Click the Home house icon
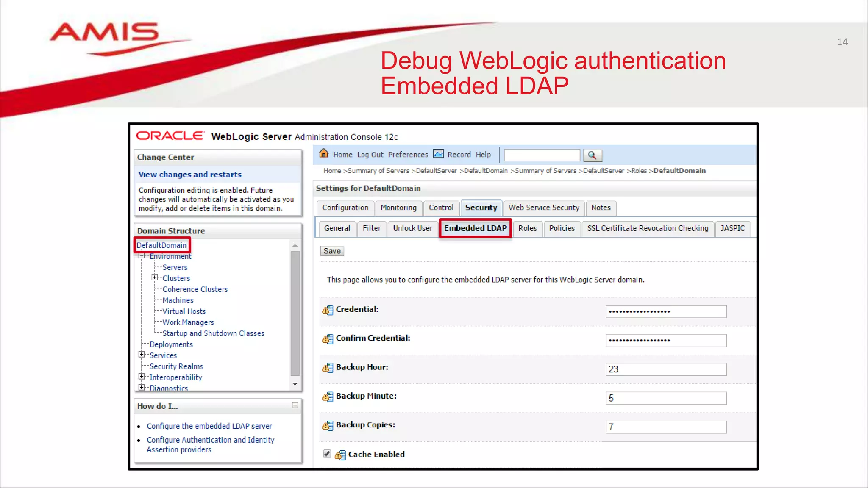Viewport: 868px width, 488px height. (324, 153)
